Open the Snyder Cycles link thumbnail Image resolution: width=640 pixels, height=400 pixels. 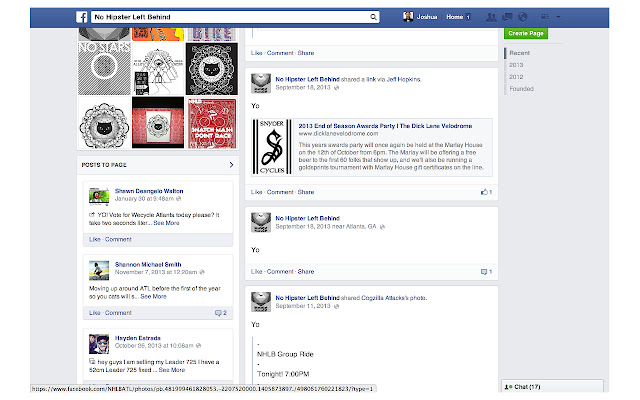272,147
